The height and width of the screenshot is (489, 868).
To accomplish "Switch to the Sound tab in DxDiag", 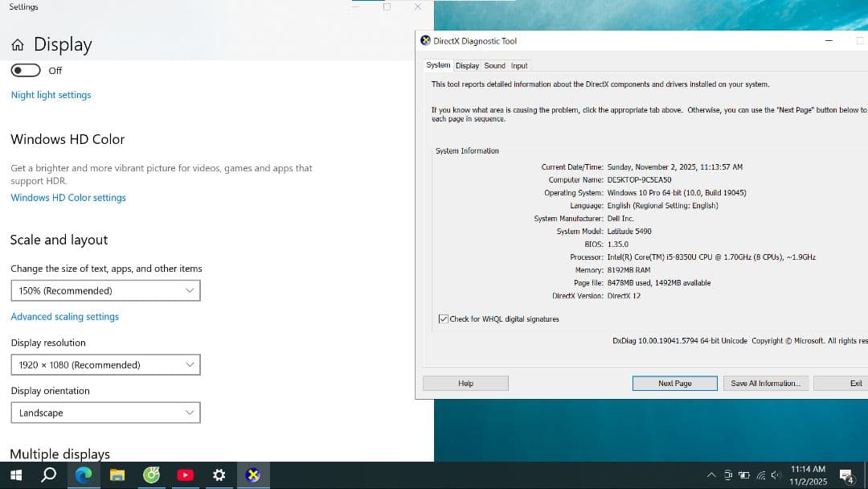I will point(494,65).
